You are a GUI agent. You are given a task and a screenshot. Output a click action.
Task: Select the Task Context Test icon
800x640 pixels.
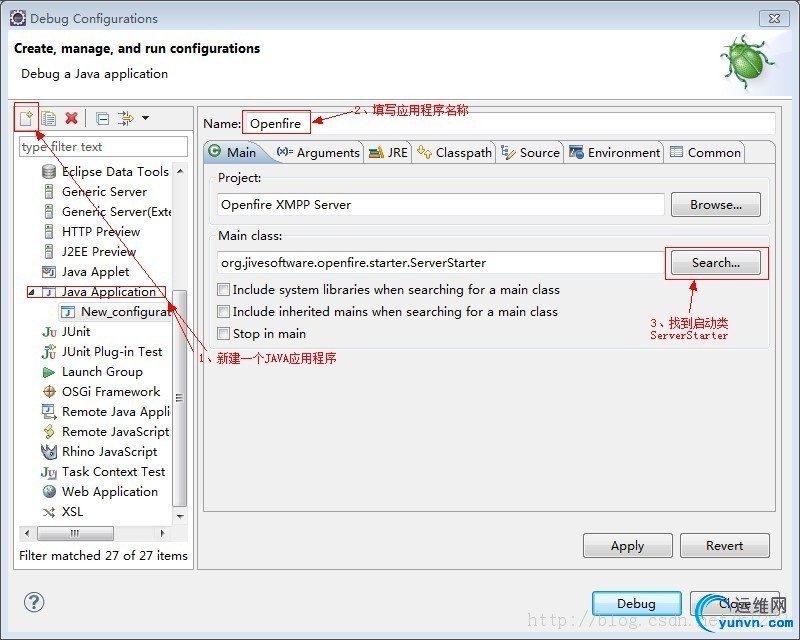(49, 472)
